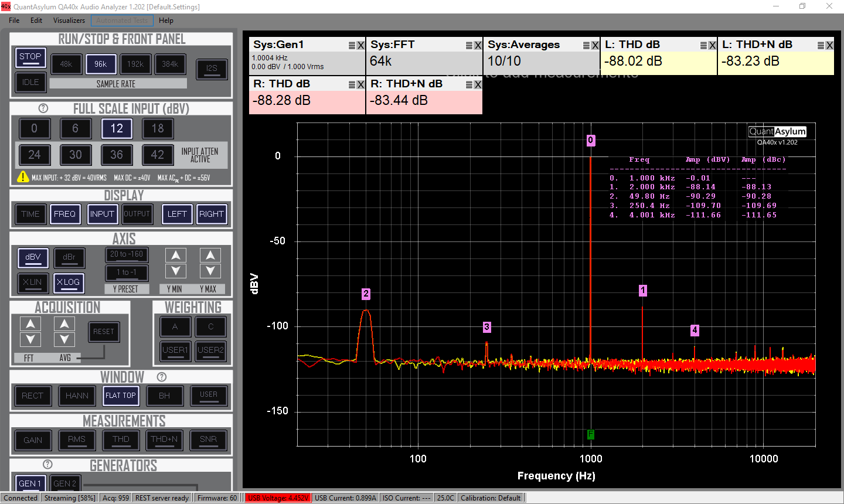Image resolution: width=844 pixels, height=504 pixels.
Task: Toggle generator GEN 1
Action: 30,483
